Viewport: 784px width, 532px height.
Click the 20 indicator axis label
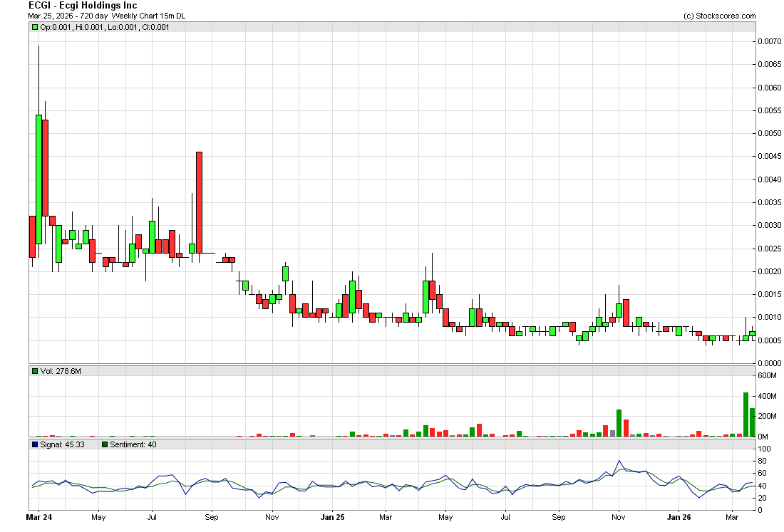click(762, 499)
